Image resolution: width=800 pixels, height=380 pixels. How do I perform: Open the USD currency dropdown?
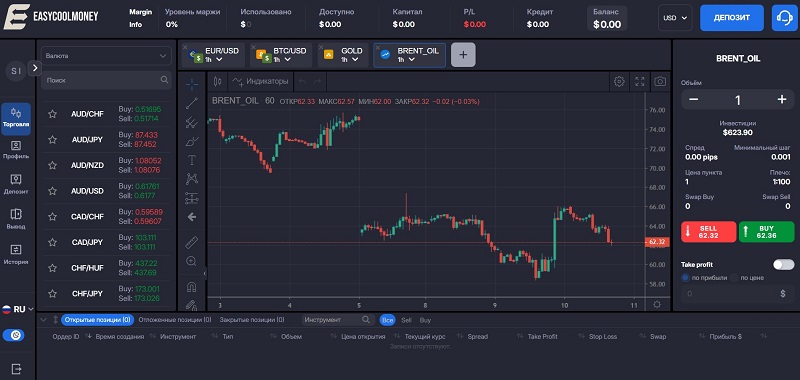click(675, 18)
